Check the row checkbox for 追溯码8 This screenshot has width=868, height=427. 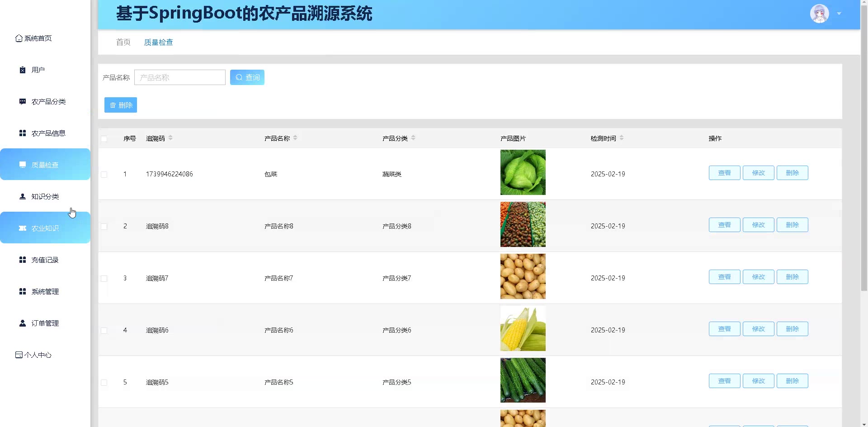coord(104,227)
